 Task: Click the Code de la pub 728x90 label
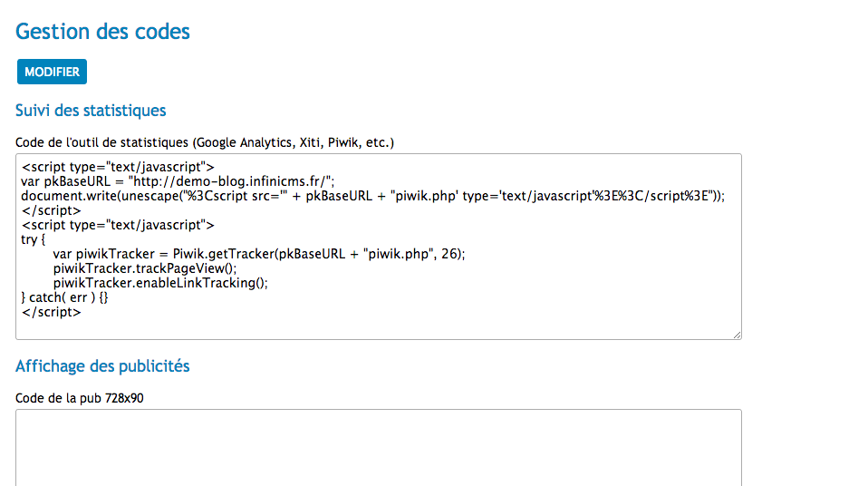coord(80,398)
